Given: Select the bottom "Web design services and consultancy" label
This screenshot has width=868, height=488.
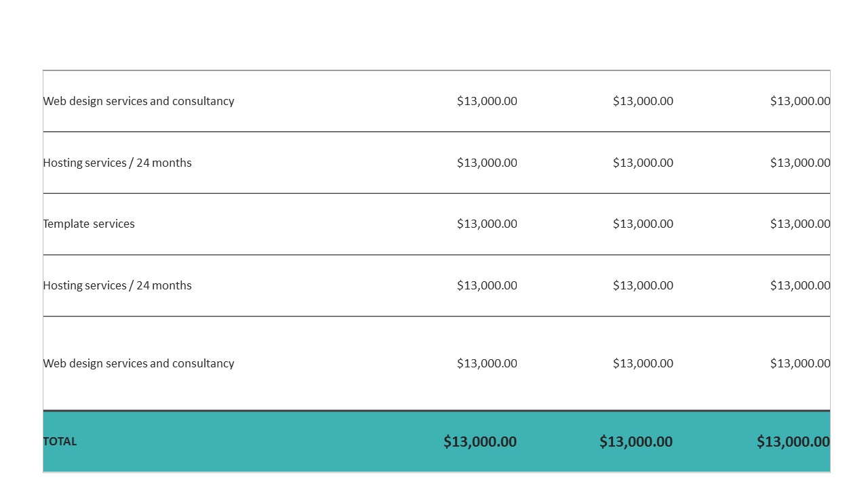Looking at the screenshot, I should [138, 363].
